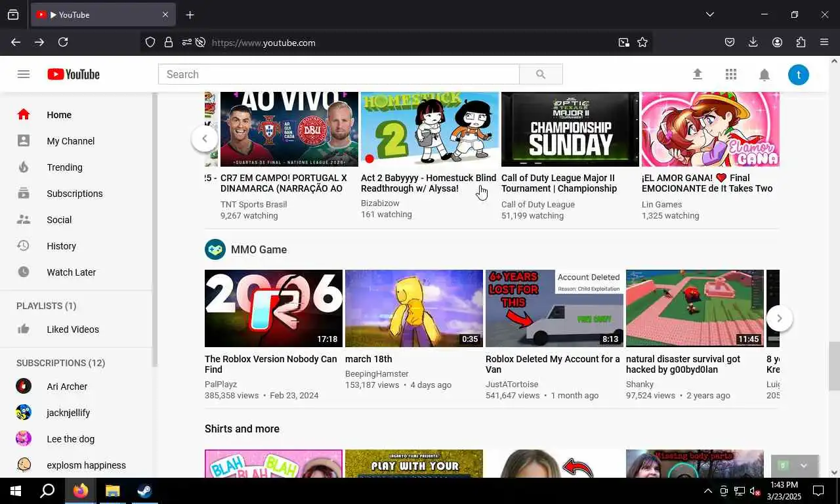Open File Explorer from taskbar
840x504 pixels.
(x=113, y=491)
